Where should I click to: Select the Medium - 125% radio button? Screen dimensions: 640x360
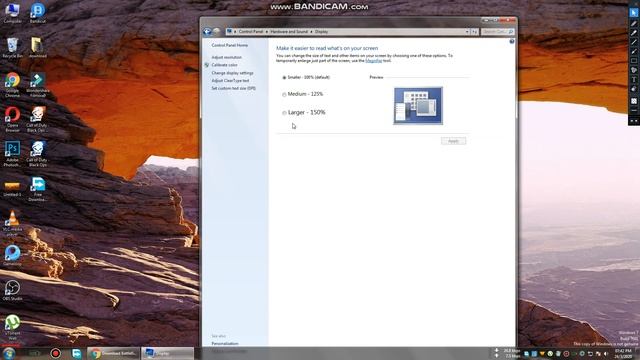(x=284, y=95)
